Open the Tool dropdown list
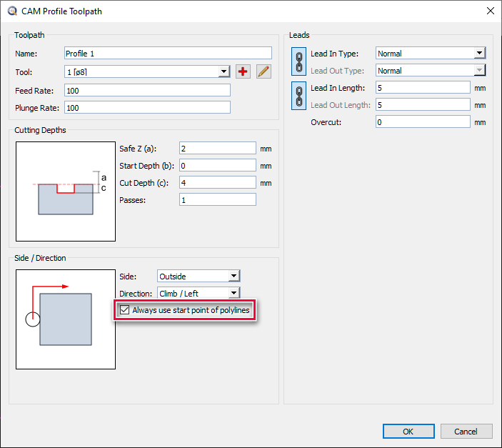 (224, 72)
